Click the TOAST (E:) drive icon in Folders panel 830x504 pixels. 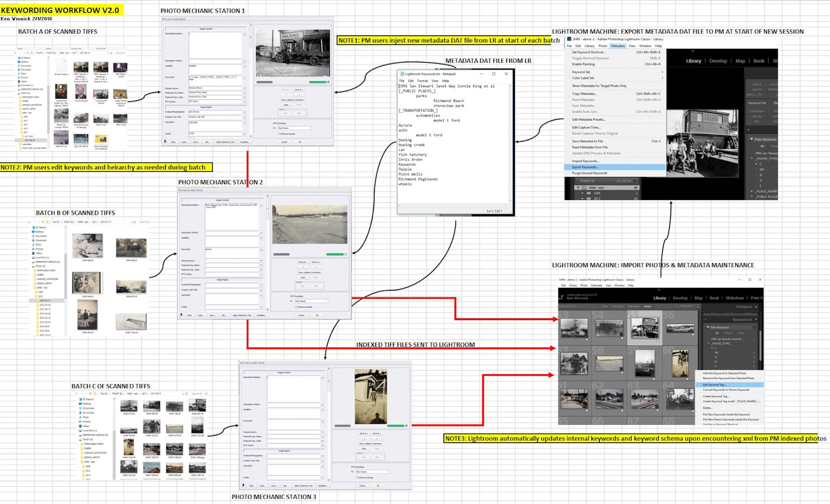tap(578, 181)
